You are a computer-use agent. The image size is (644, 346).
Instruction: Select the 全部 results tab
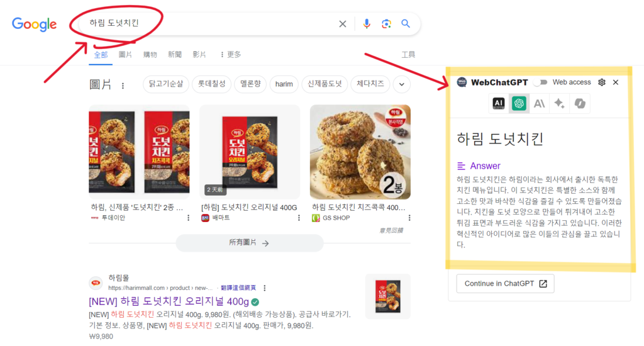pos(101,55)
